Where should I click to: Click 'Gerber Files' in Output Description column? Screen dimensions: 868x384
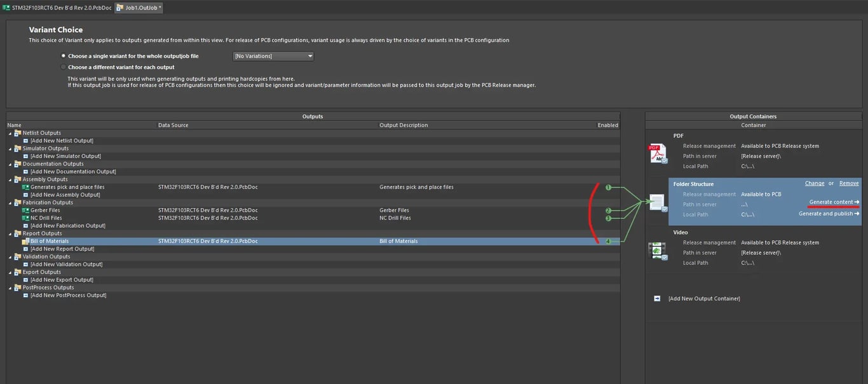tap(394, 210)
